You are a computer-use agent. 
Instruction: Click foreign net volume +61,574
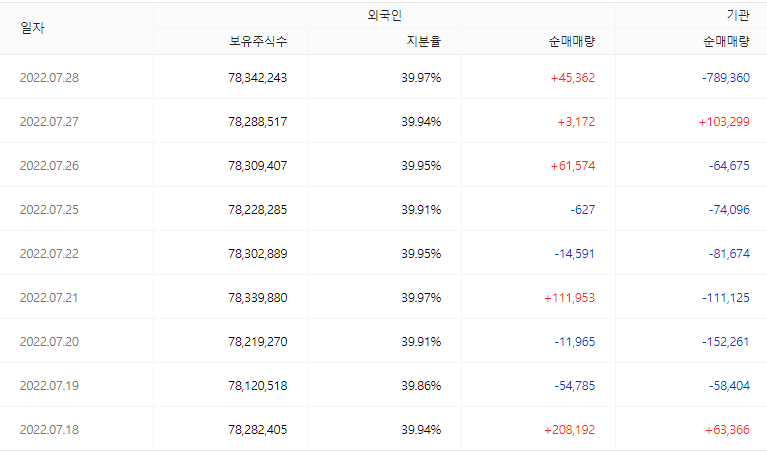573,166
